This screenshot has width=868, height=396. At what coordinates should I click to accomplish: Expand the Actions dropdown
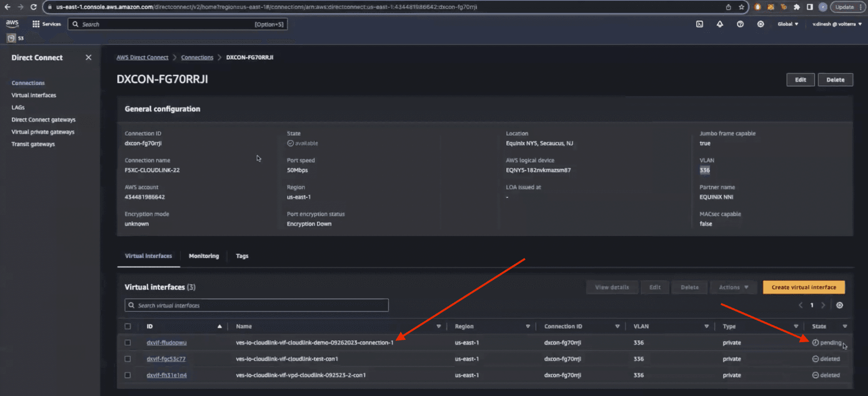pos(734,287)
